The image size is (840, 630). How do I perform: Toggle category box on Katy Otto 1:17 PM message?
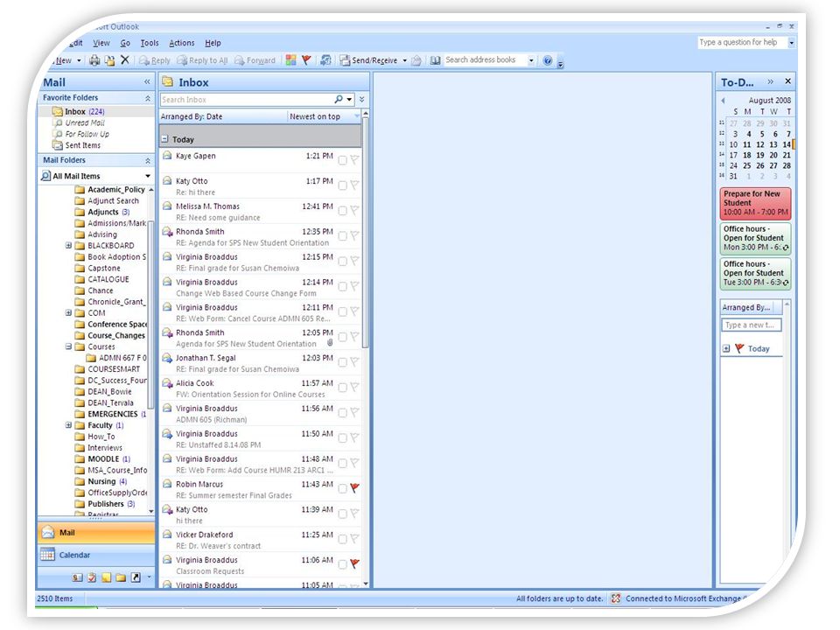[x=342, y=185]
